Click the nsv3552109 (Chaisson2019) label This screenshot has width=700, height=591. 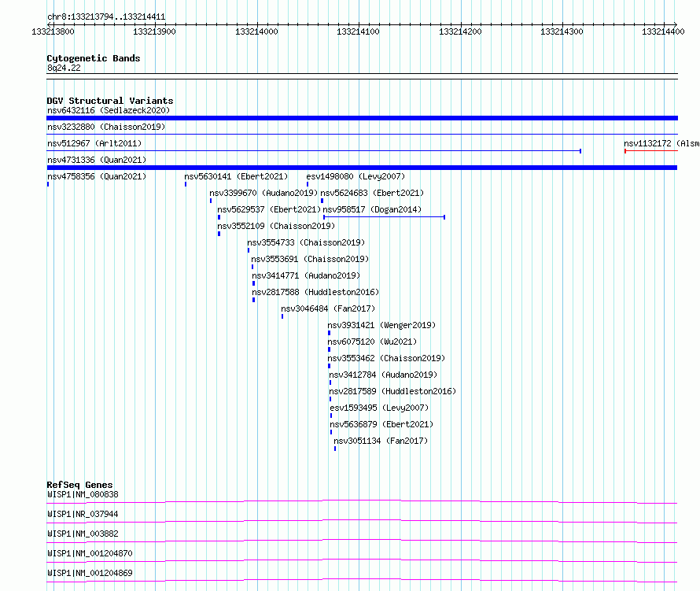coord(276,226)
